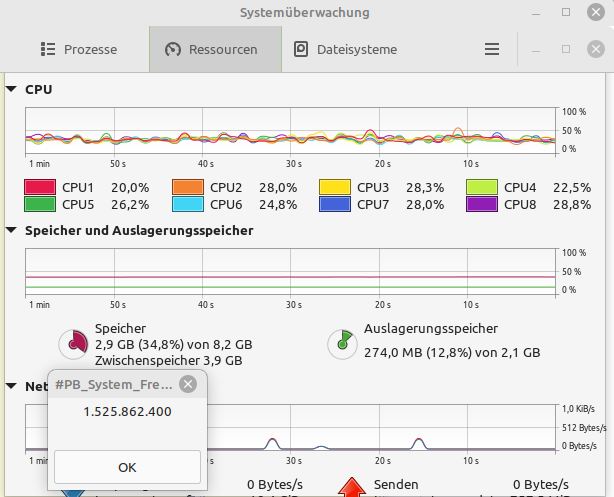The height and width of the screenshot is (497, 614).
Task: Pick the CPU2 orange color swatch
Action: point(187,187)
